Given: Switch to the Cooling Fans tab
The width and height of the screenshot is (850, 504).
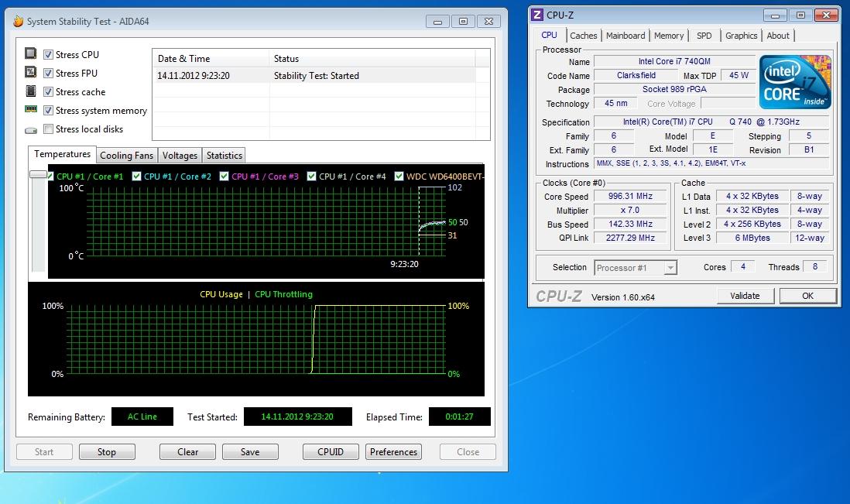Looking at the screenshot, I should coord(127,156).
